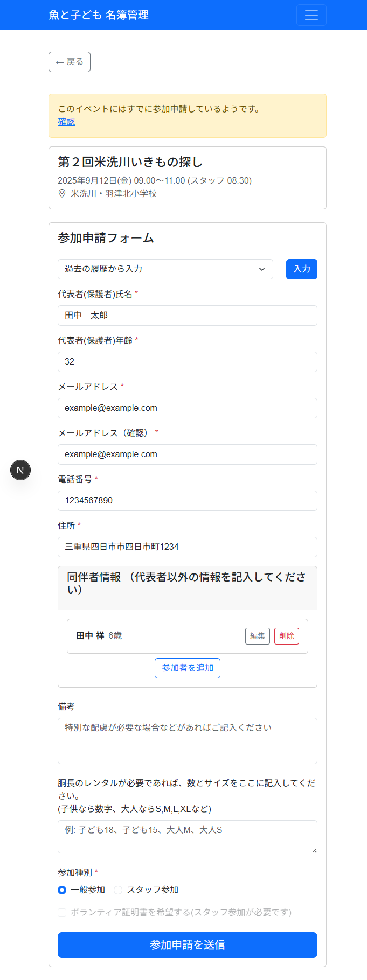Focus the 代表者年齢 age input
Screen dimensions: 367x980
(x=187, y=362)
